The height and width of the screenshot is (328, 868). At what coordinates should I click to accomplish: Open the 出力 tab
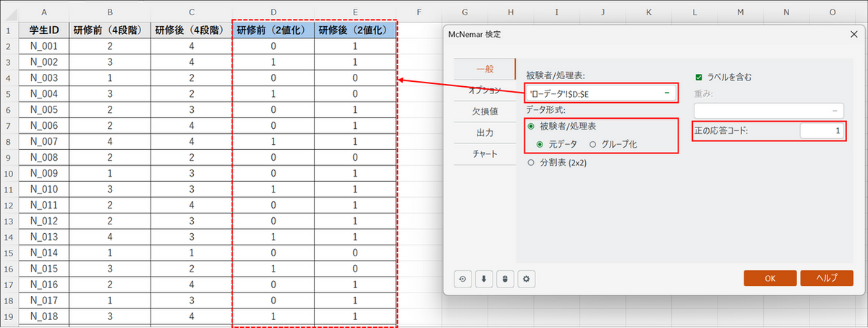pos(484,133)
